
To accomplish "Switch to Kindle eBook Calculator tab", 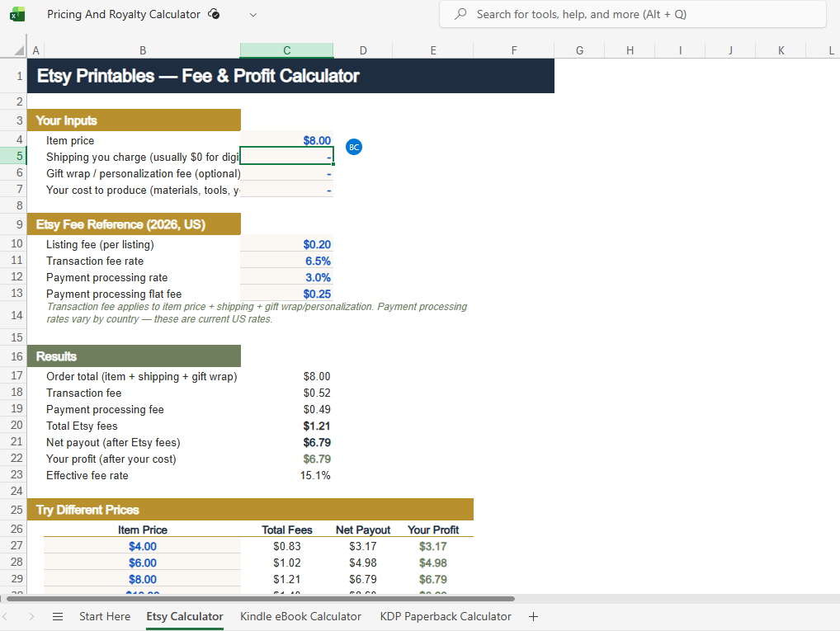I will tap(300, 616).
